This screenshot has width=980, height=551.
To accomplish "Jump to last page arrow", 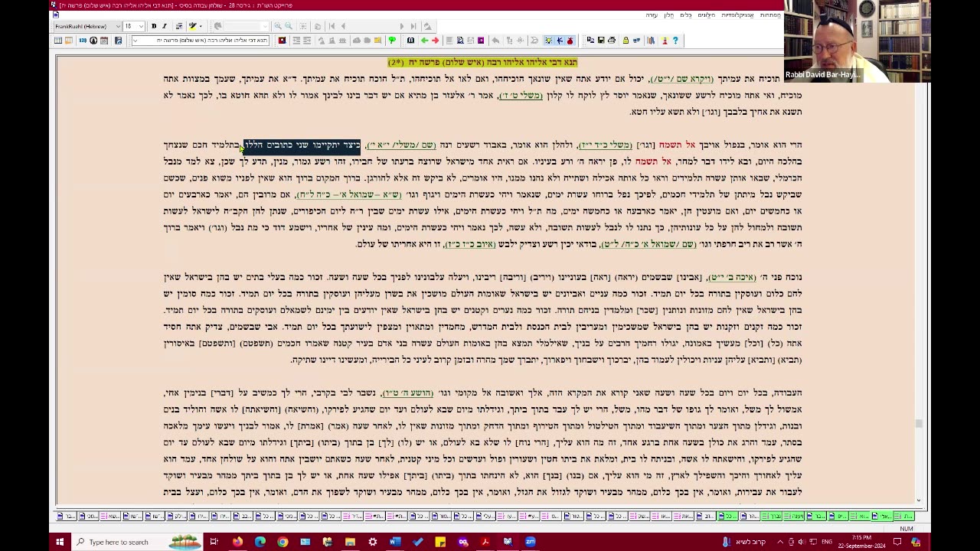I will (x=413, y=26).
